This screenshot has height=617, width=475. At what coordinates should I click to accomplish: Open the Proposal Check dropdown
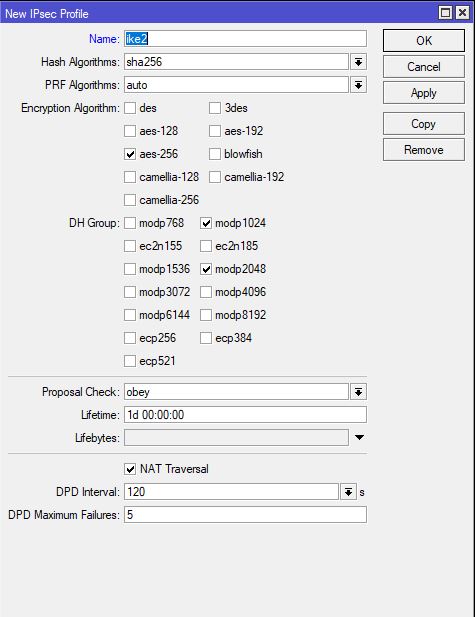[x=358, y=392]
